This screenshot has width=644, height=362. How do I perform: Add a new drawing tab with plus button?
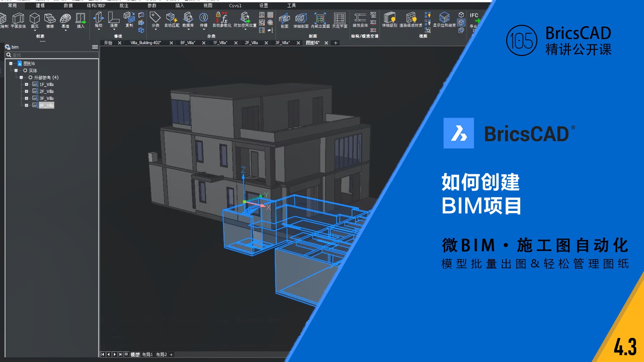(336, 43)
